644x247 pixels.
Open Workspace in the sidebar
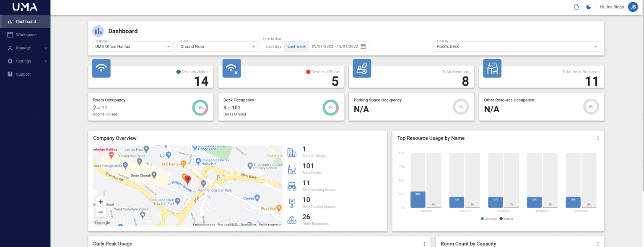coord(25,35)
